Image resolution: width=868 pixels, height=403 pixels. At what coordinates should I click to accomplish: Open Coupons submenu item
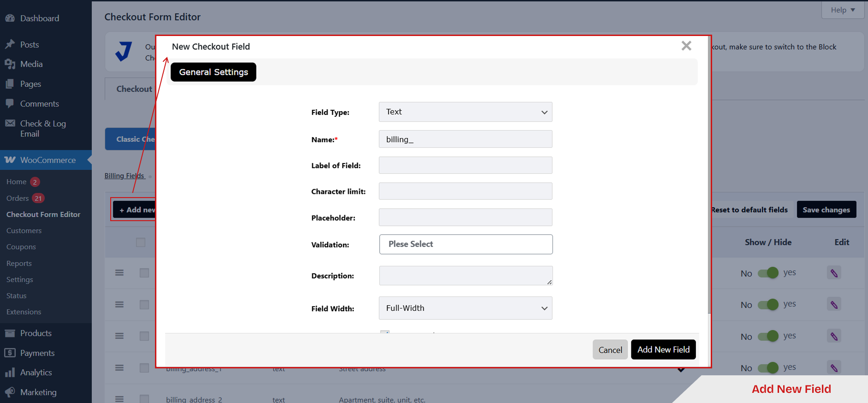(x=21, y=247)
